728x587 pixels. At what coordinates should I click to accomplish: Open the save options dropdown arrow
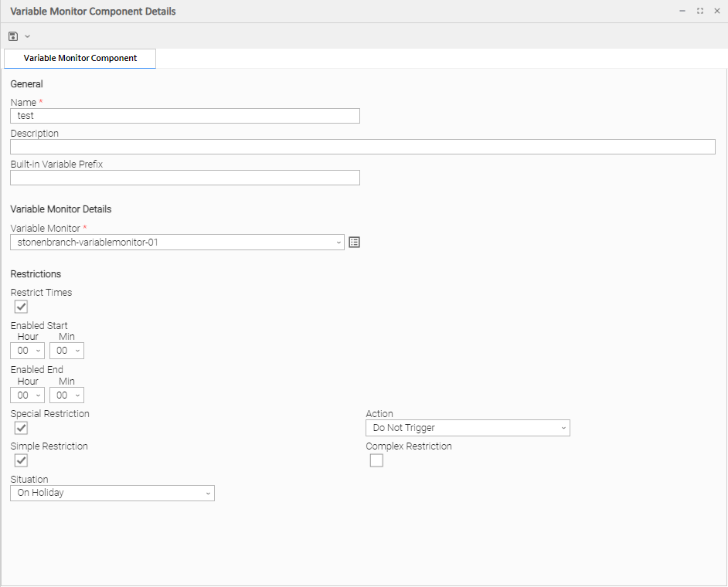coord(28,36)
